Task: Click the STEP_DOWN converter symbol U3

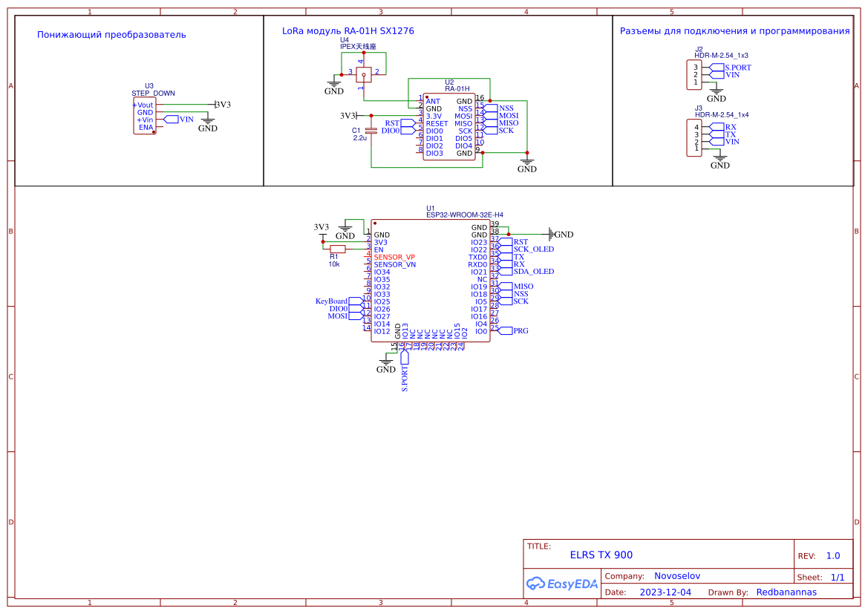Action: pyautogui.click(x=146, y=115)
